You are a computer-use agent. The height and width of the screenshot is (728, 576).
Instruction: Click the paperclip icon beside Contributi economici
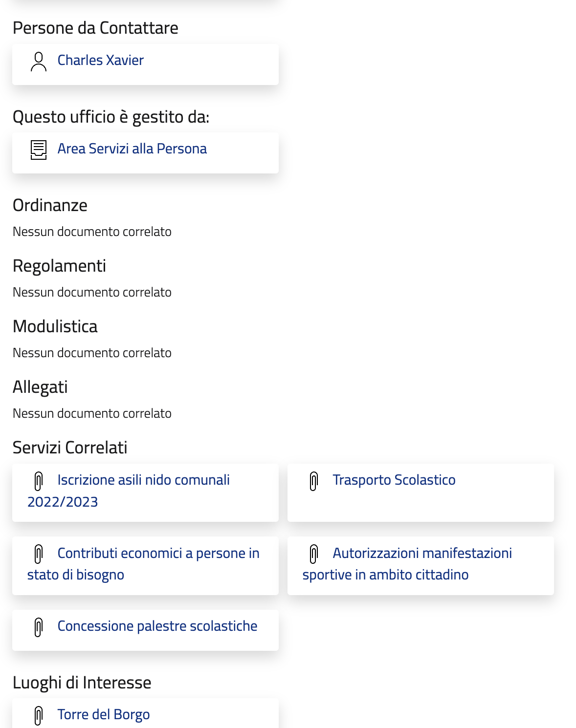click(39, 555)
